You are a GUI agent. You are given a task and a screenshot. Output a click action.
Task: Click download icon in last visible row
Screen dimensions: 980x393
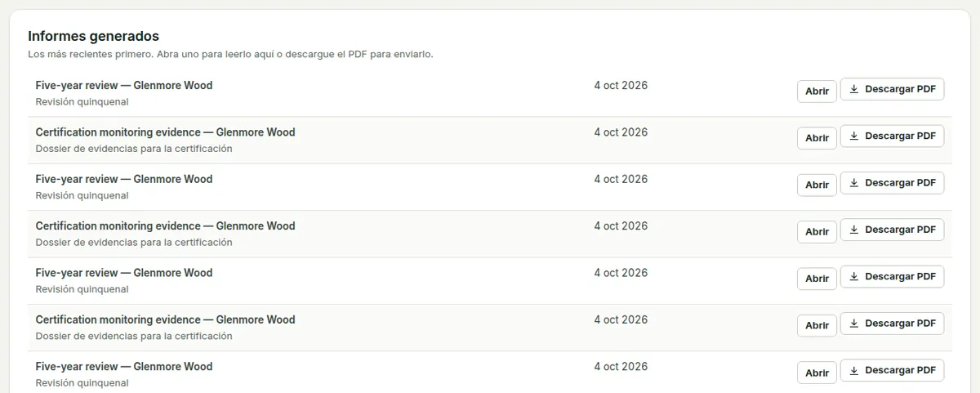click(x=854, y=370)
